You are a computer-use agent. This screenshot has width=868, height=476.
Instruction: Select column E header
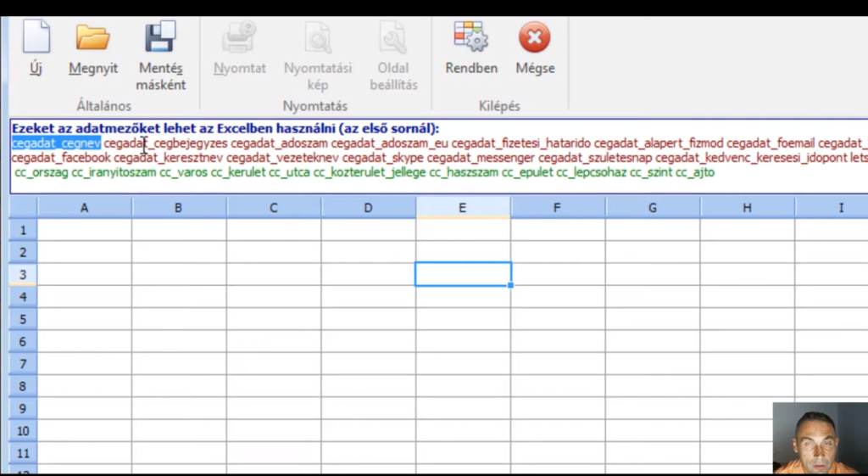tap(463, 208)
